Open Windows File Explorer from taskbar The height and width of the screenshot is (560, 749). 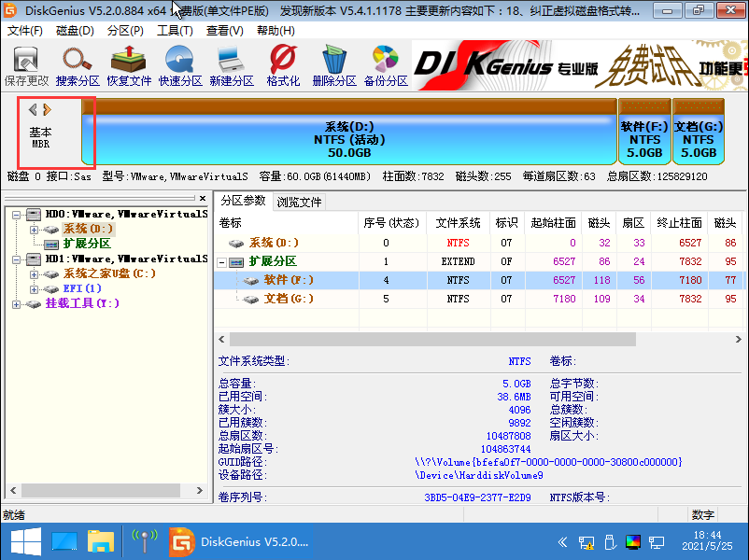(100, 540)
